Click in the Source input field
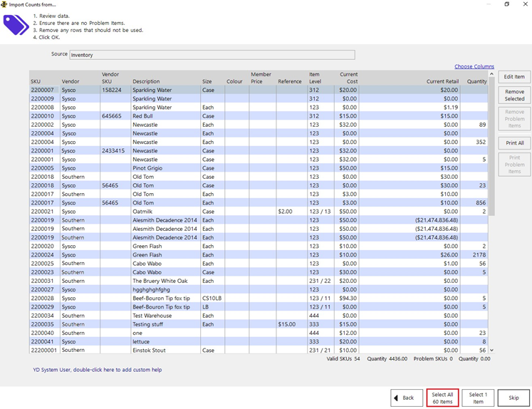Image resolution: width=532 pixels, height=409 pixels. (212, 55)
